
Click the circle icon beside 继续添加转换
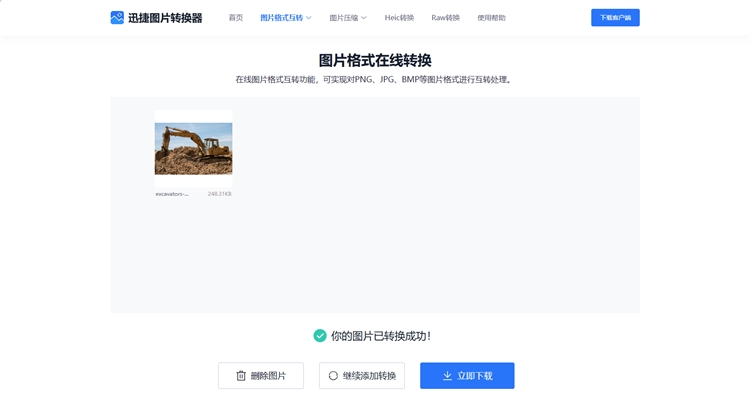coord(333,376)
